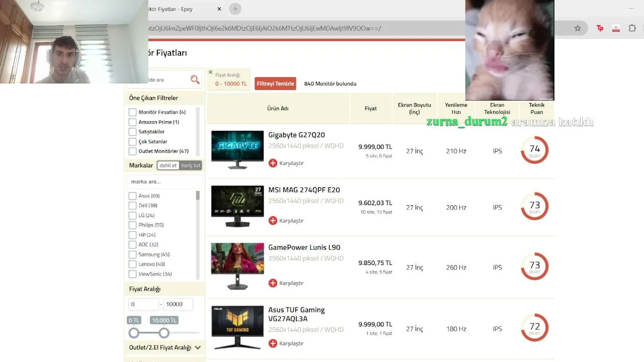The image size is (644, 362).
Task: Open the MSI MAG 274QPF E20 product image
Action: coord(237,207)
